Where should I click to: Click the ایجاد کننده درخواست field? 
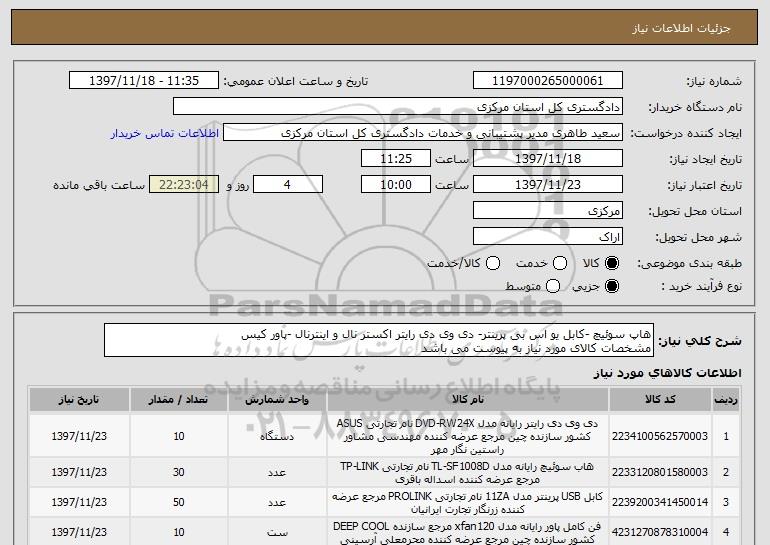(423, 133)
